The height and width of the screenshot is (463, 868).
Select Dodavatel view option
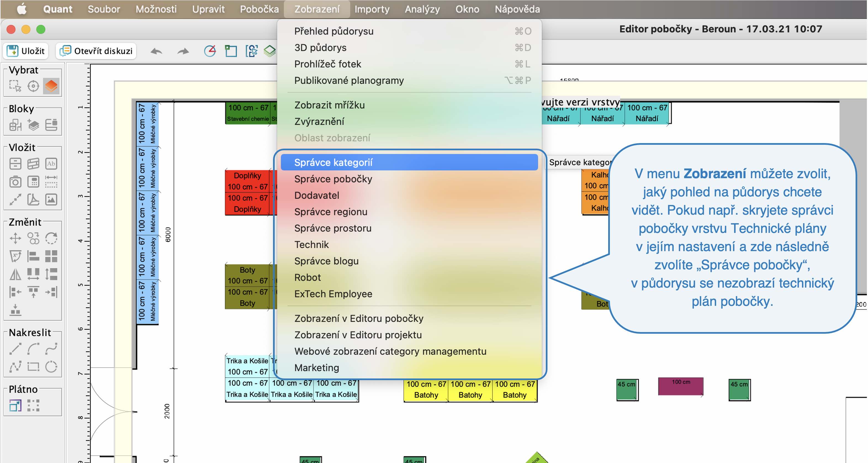(x=409, y=195)
